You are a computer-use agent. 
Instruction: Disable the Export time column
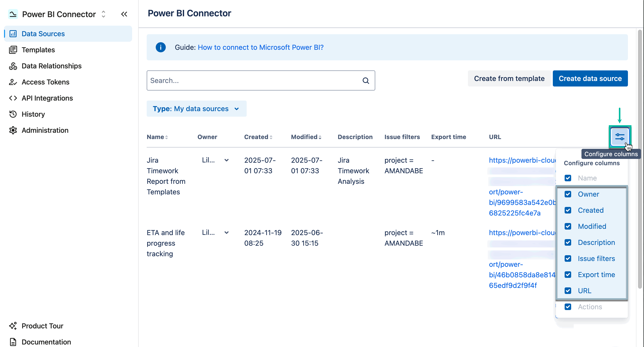point(568,275)
